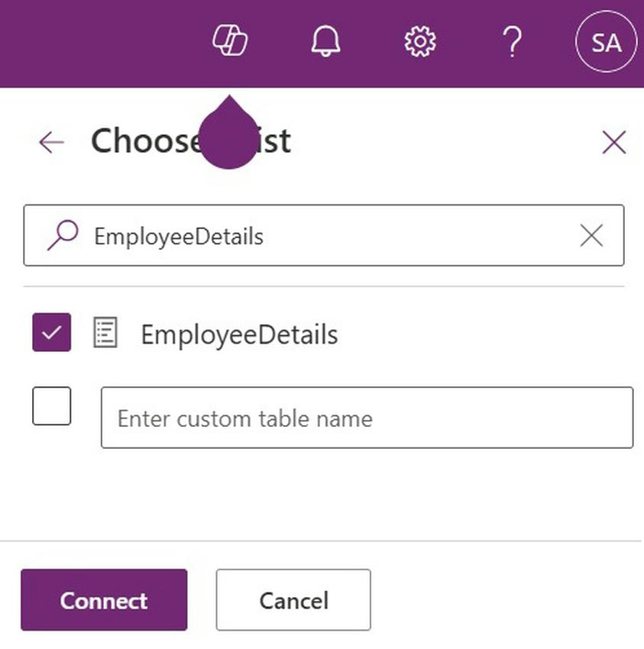
Task: Click the list icon beside EmployeeDetails
Action: (105, 332)
